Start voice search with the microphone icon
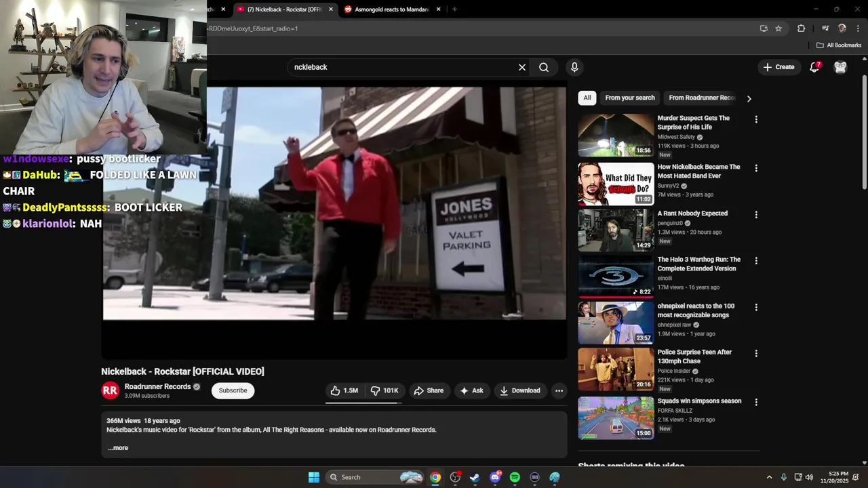 point(574,67)
